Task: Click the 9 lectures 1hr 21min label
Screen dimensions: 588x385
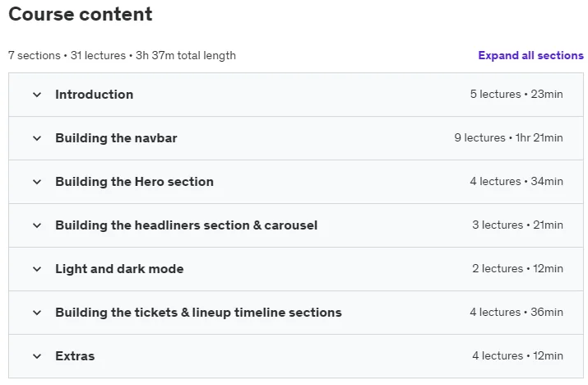Action: click(x=508, y=137)
